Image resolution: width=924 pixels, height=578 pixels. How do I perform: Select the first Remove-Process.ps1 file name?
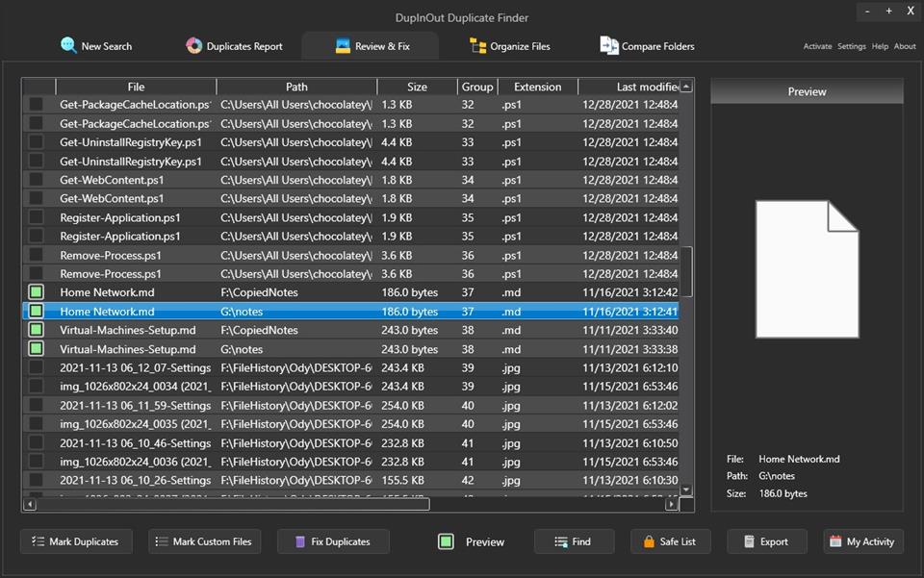[x=110, y=256]
